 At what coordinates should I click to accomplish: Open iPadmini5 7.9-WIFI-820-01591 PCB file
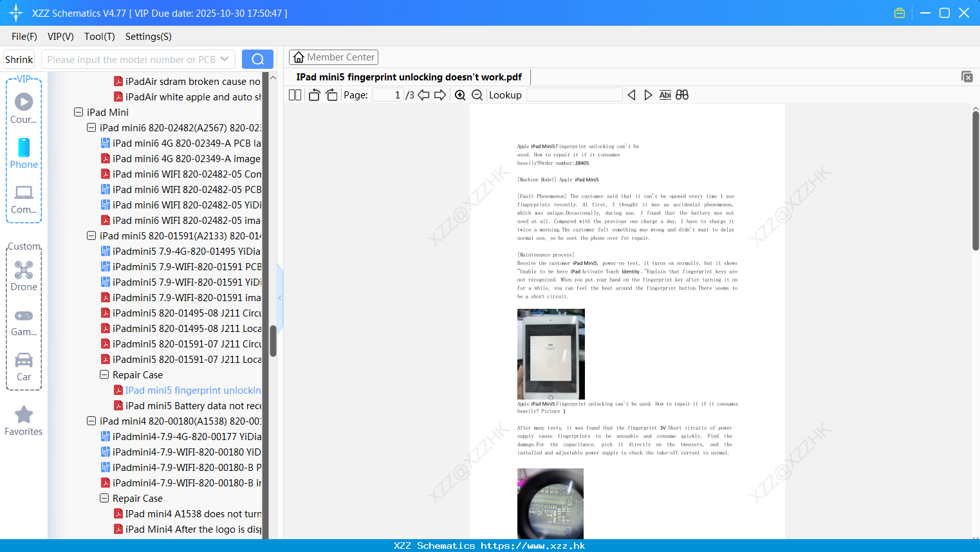[181, 266]
